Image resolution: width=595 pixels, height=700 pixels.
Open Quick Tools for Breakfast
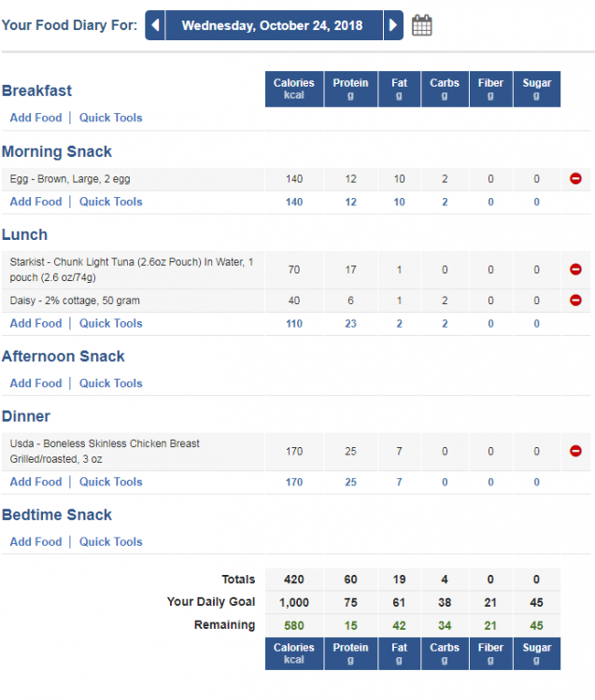pyautogui.click(x=111, y=118)
